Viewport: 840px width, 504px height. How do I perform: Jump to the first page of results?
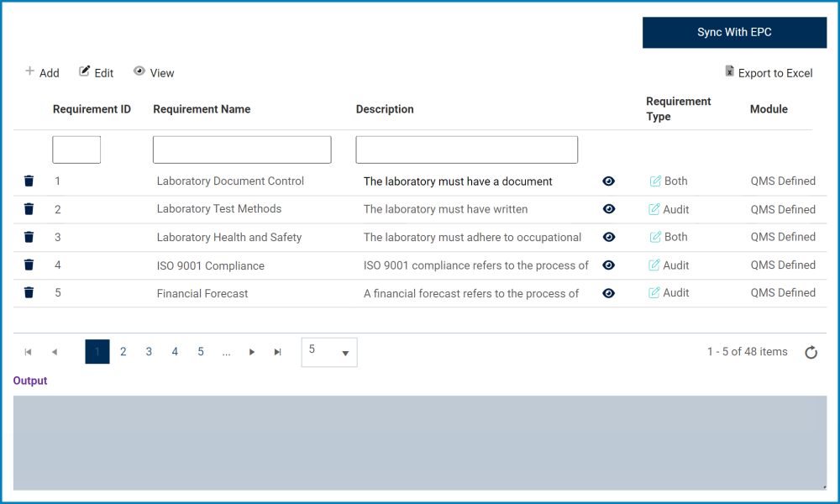coord(28,352)
